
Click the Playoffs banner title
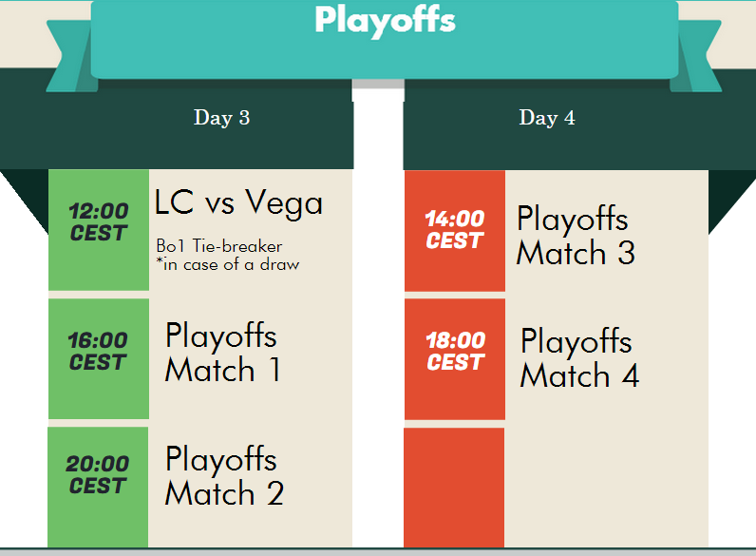[x=385, y=20]
